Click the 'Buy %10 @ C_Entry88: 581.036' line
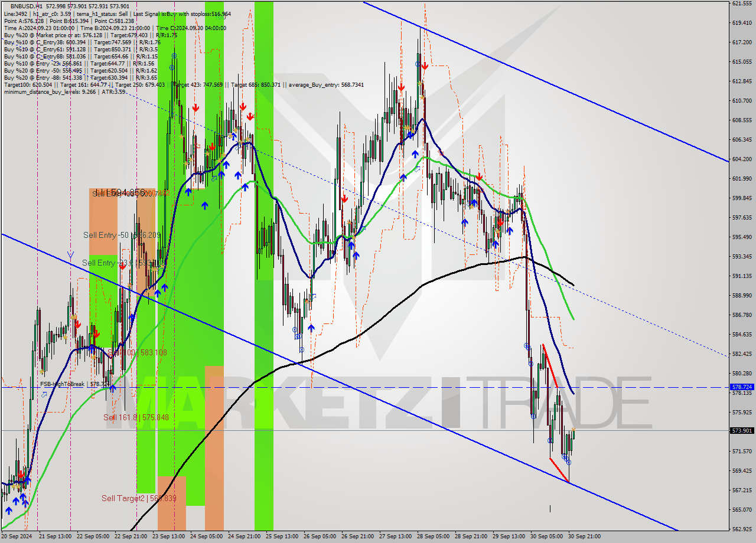The image size is (756, 543). click(82, 56)
